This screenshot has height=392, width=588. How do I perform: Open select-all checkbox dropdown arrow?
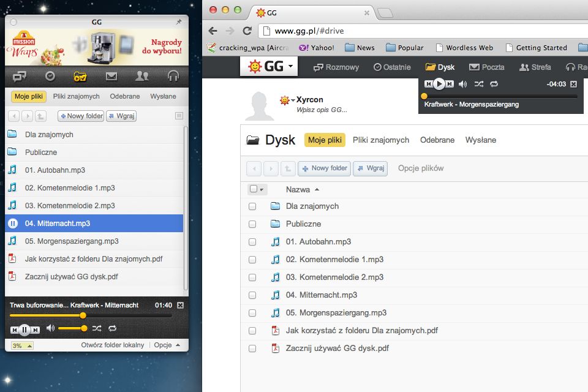coord(262,189)
